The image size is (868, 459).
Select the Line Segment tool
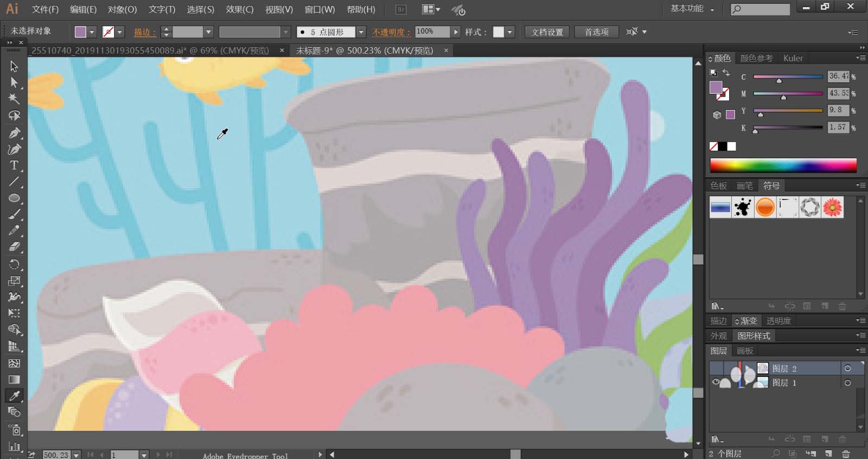tap(14, 182)
